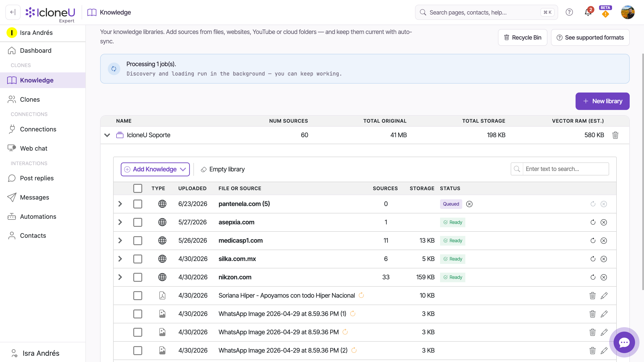The width and height of the screenshot is (644, 362).
Task: Delete WhatsApp Image 8.59.36 PM (2)
Action: [592, 351]
